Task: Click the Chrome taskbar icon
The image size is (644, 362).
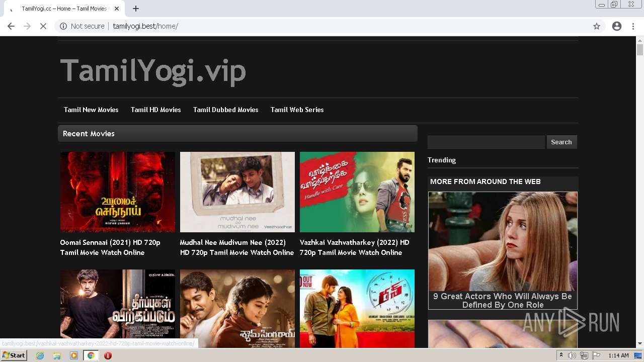Action: [x=91, y=355]
